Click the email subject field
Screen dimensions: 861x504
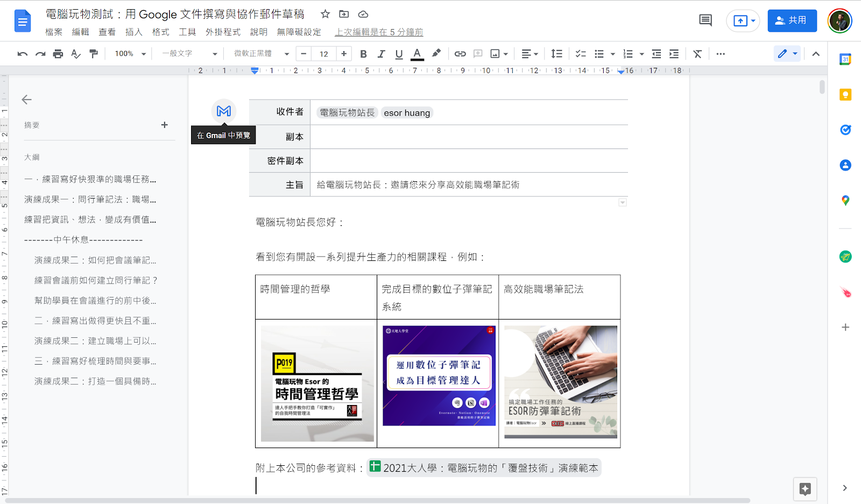coord(469,185)
